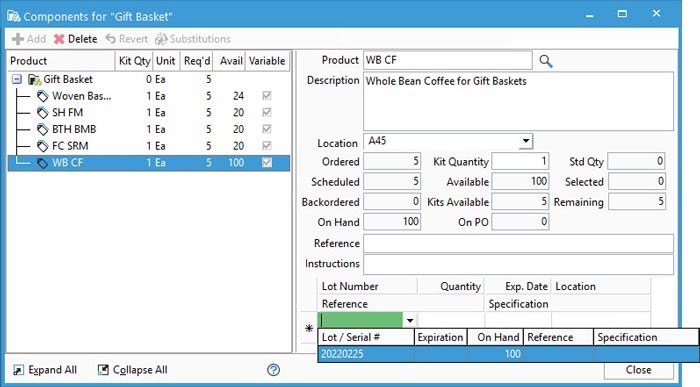The height and width of the screenshot is (387, 700).
Task: Toggle Variable checkbox for SH FM
Action: [267, 112]
